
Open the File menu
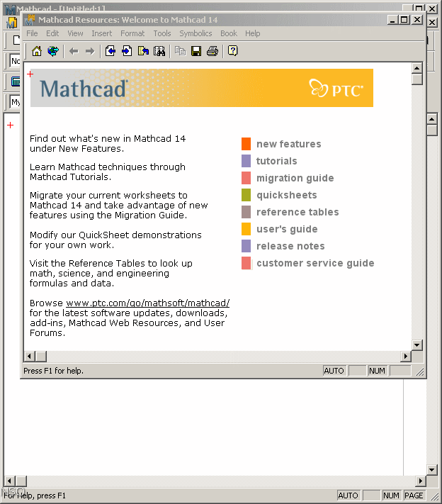(32, 33)
